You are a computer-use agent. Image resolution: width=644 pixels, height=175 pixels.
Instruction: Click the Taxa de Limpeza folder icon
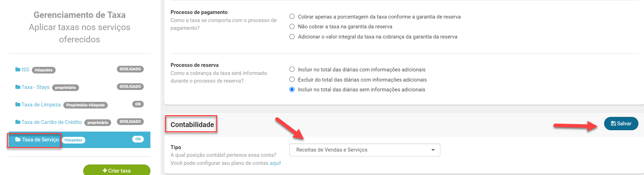pos(18,105)
